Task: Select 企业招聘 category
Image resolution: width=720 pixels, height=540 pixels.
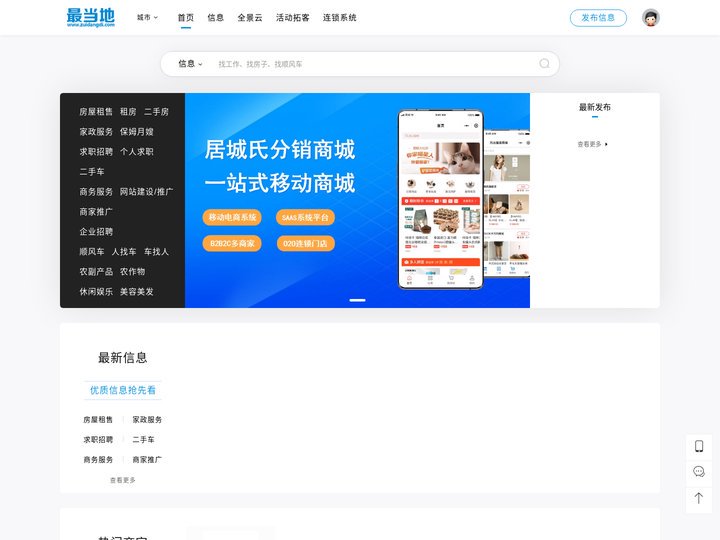Action: 96,231
